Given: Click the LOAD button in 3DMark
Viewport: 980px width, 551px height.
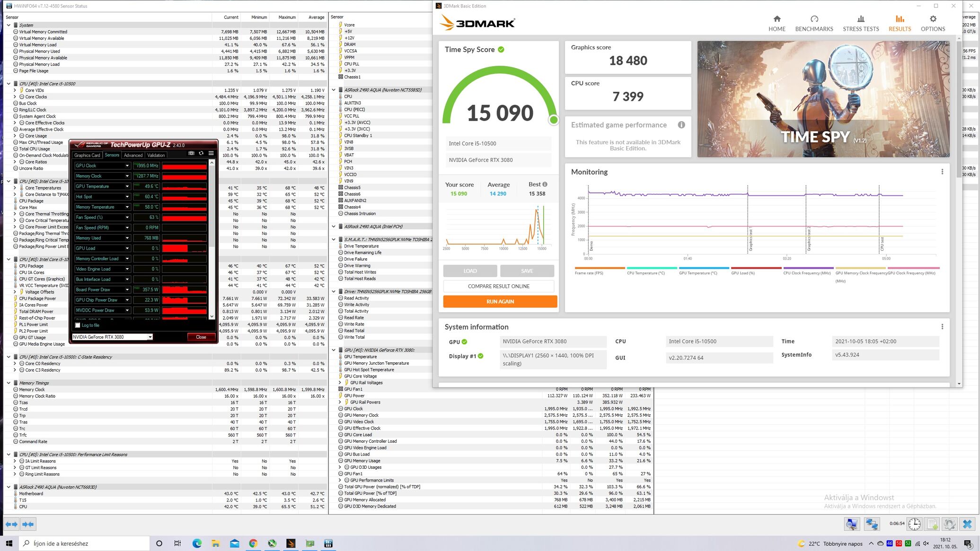Looking at the screenshot, I should tap(470, 271).
